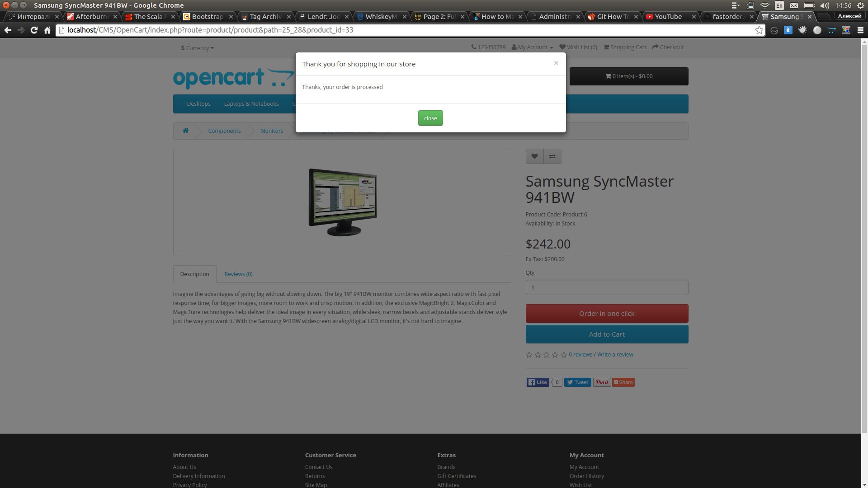
Task: Expand the Currency dropdown
Action: tap(198, 48)
